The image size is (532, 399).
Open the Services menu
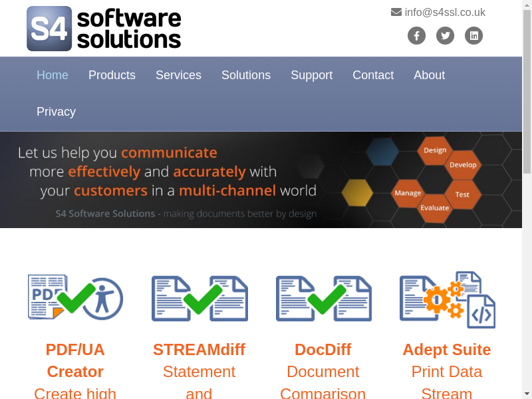click(x=178, y=75)
